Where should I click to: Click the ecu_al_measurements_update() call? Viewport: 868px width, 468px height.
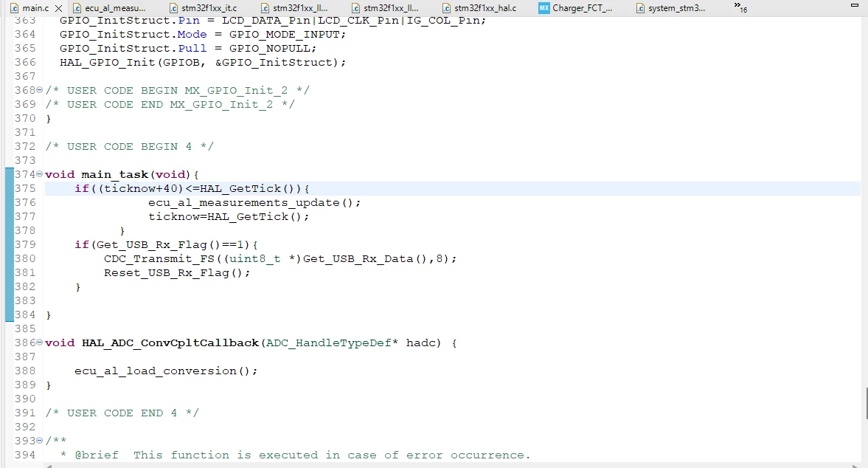254,203
